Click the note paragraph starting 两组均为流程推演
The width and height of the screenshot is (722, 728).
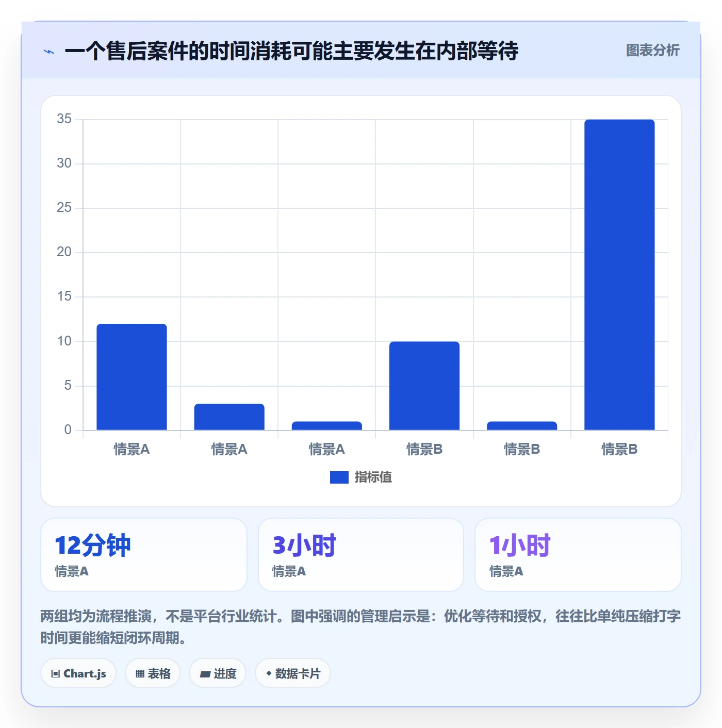(x=360, y=627)
